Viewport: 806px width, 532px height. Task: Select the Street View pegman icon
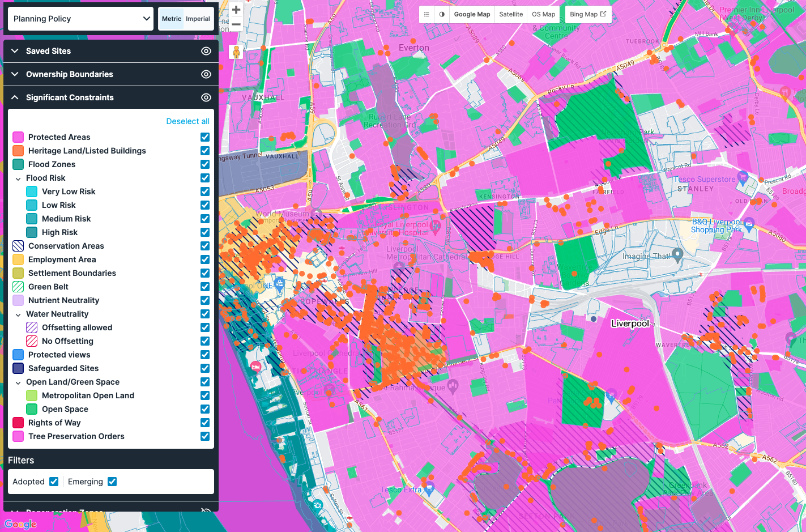point(236,51)
